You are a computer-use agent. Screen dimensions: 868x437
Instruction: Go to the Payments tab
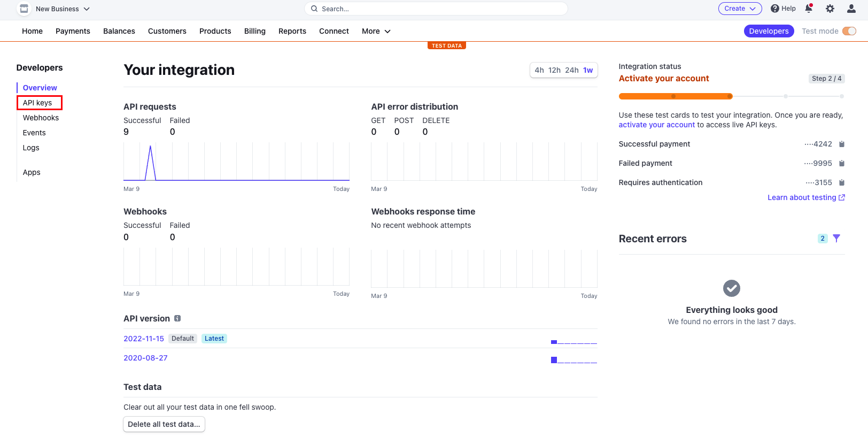pyautogui.click(x=73, y=31)
